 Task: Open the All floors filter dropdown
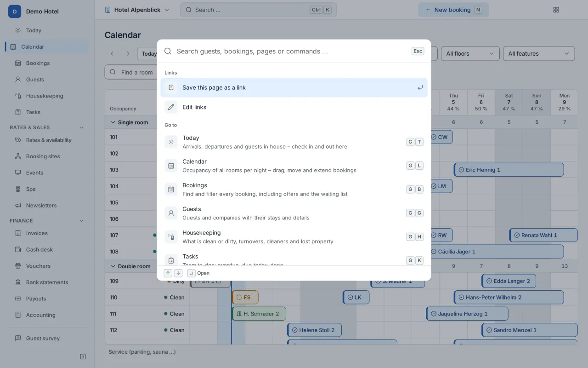470,53
